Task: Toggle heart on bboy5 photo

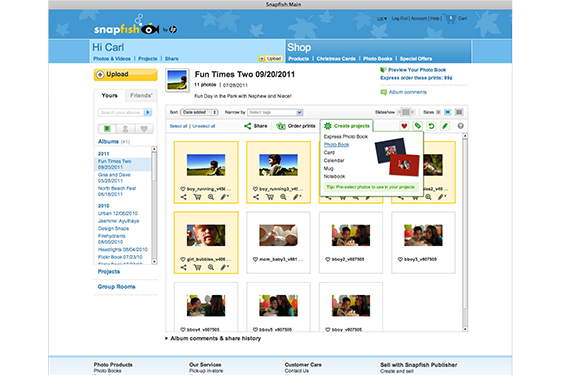Action: (x=255, y=330)
